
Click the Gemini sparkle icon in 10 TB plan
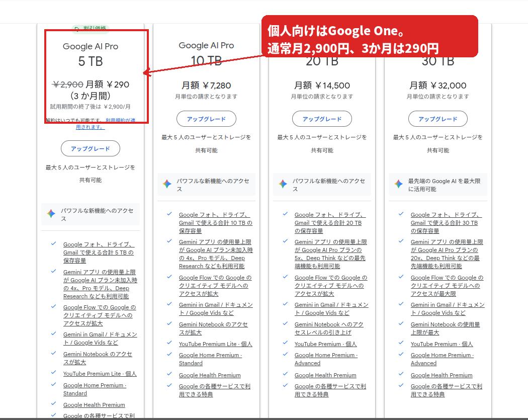click(167, 184)
